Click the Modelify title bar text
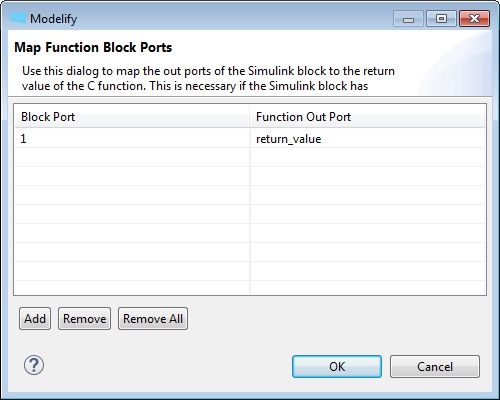This screenshot has width=500, height=400. [x=53, y=19]
